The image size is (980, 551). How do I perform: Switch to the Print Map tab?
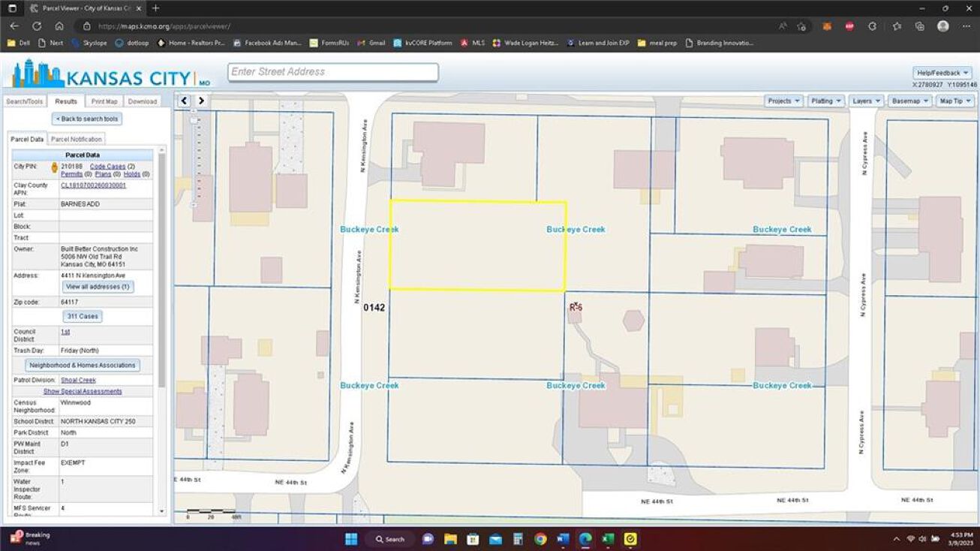(104, 101)
